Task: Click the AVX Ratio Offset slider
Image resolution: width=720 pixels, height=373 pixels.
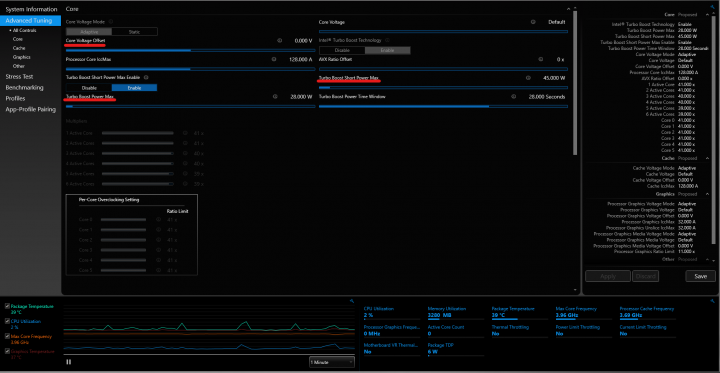Action: (443, 69)
